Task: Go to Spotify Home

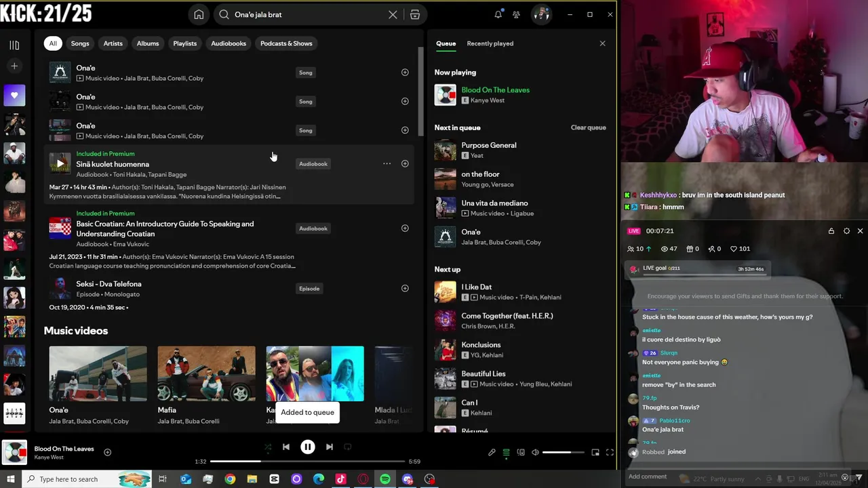Action: [x=199, y=14]
